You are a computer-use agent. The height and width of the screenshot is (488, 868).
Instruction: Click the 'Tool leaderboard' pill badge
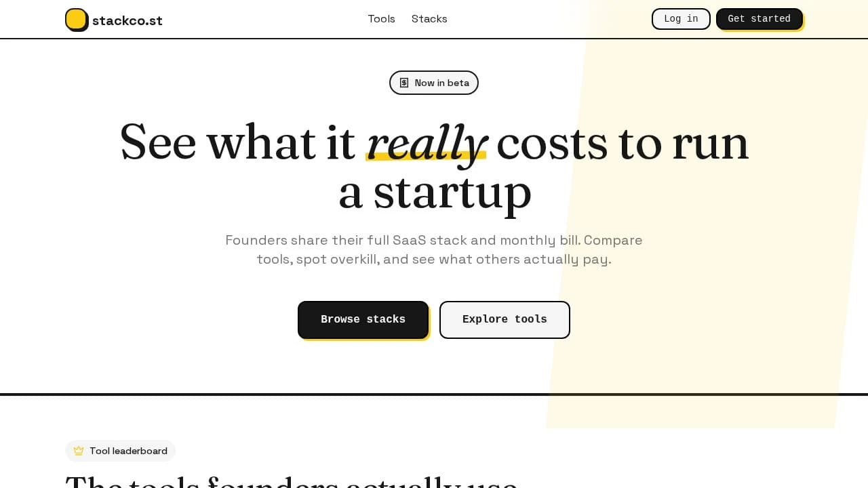(x=120, y=451)
